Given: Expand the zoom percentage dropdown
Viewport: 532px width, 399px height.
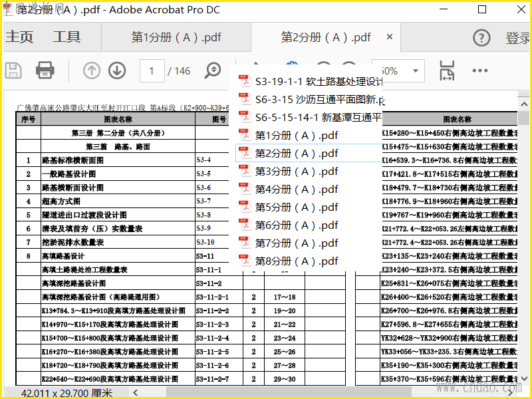Looking at the screenshot, I should click(416, 71).
